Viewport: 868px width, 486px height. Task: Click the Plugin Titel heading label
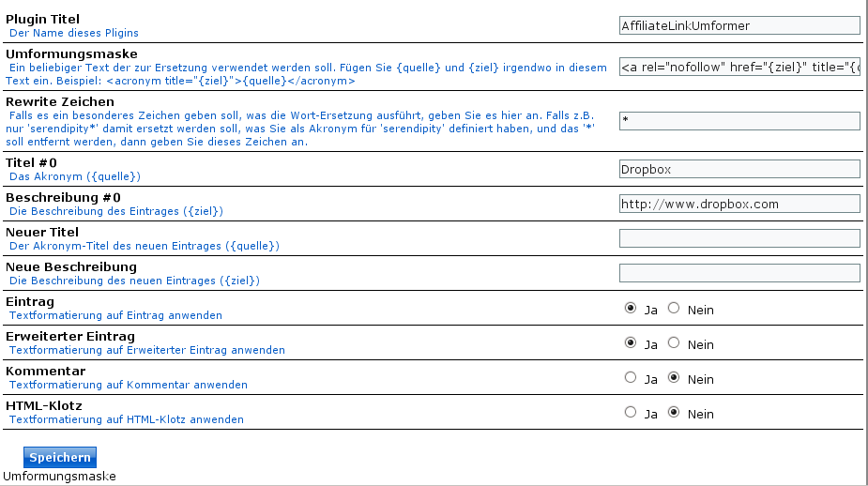pos(42,19)
